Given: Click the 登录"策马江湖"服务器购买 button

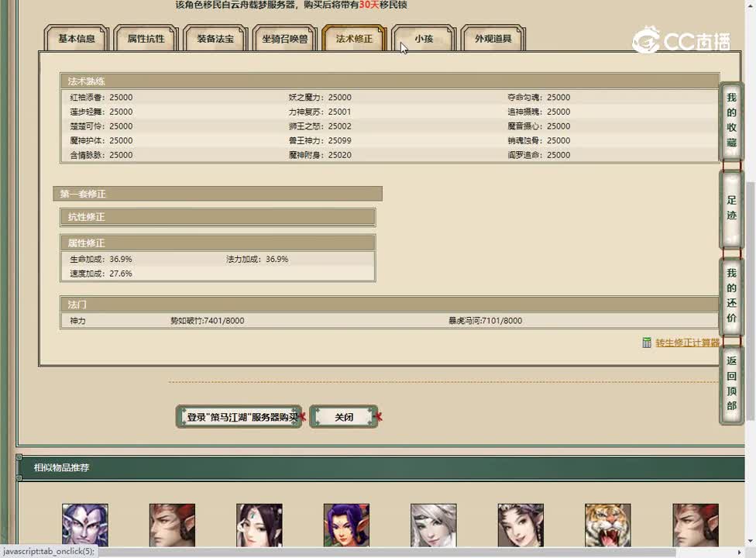Looking at the screenshot, I should pos(239,417).
